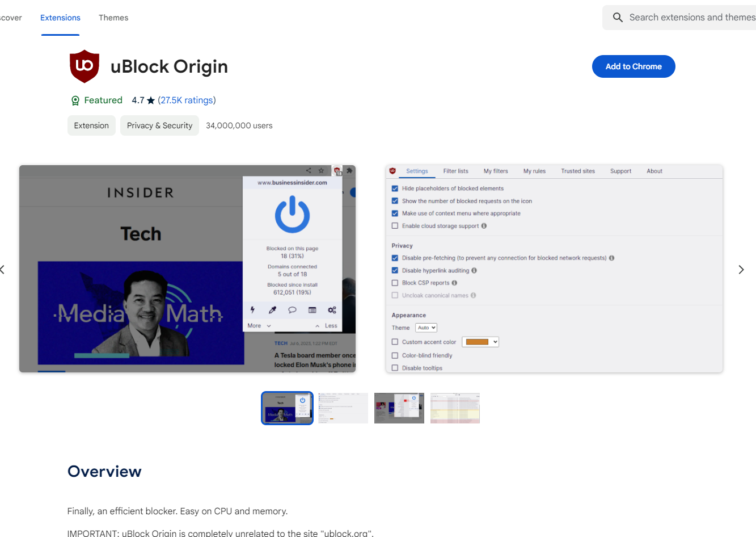
Task: Enable the Block CSP reports checkbox
Action: point(395,283)
